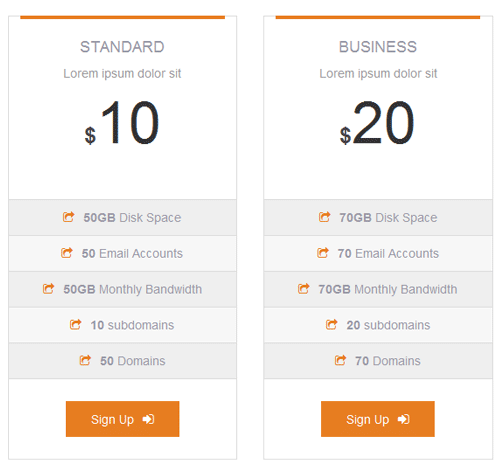The image size is (500, 472).
Task: Click 'Lorem ipsum dolor sit' under BUSINESS
Action: click(x=378, y=74)
